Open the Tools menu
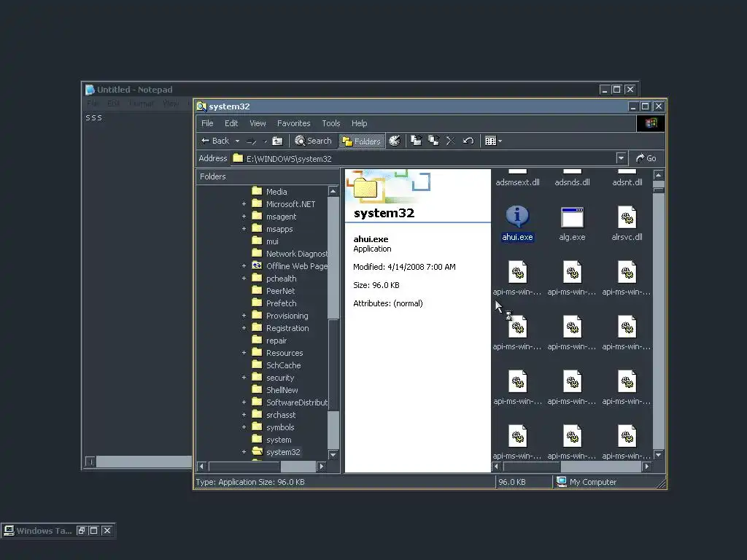Screen dimensions: 747x560 pos(331,123)
